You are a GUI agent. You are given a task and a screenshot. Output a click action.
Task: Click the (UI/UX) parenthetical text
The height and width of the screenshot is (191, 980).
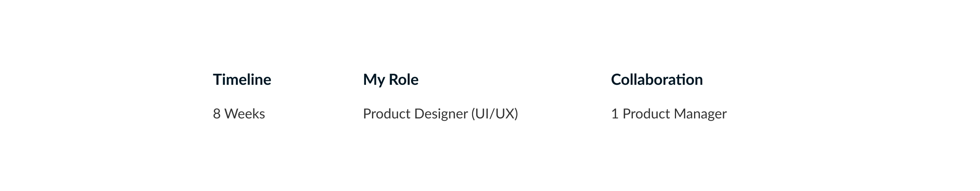pos(494,114)
